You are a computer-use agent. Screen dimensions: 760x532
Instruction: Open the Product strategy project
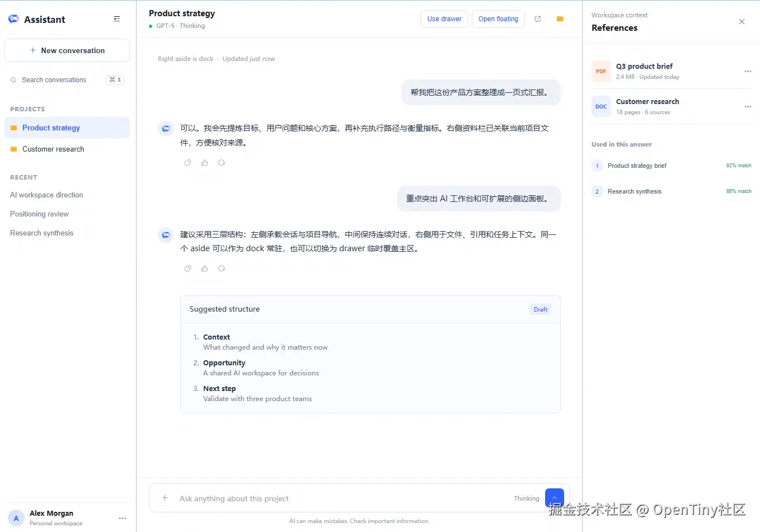point(67,128)
